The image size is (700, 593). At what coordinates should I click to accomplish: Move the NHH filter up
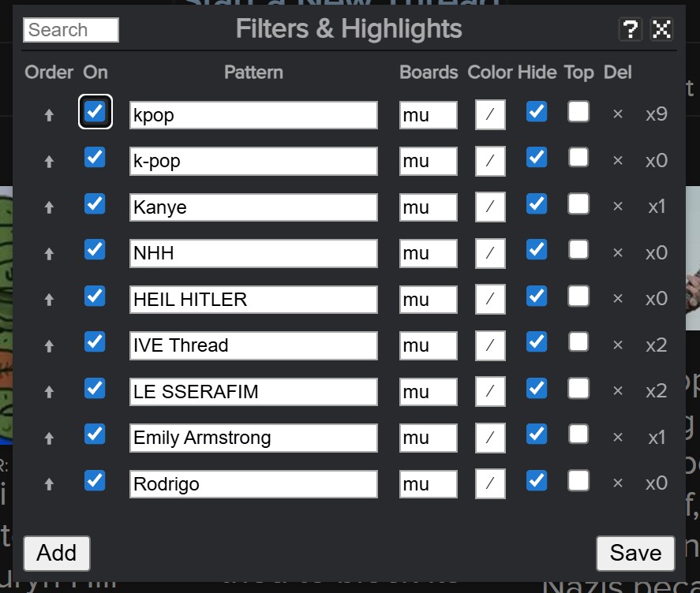[x=49, y=253]
